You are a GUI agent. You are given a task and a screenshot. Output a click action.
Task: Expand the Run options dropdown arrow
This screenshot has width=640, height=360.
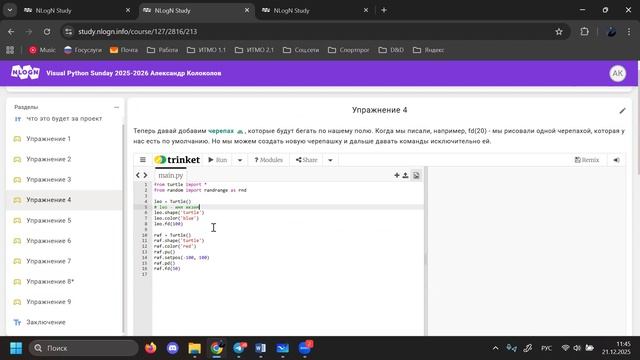[x=240, y=160]
